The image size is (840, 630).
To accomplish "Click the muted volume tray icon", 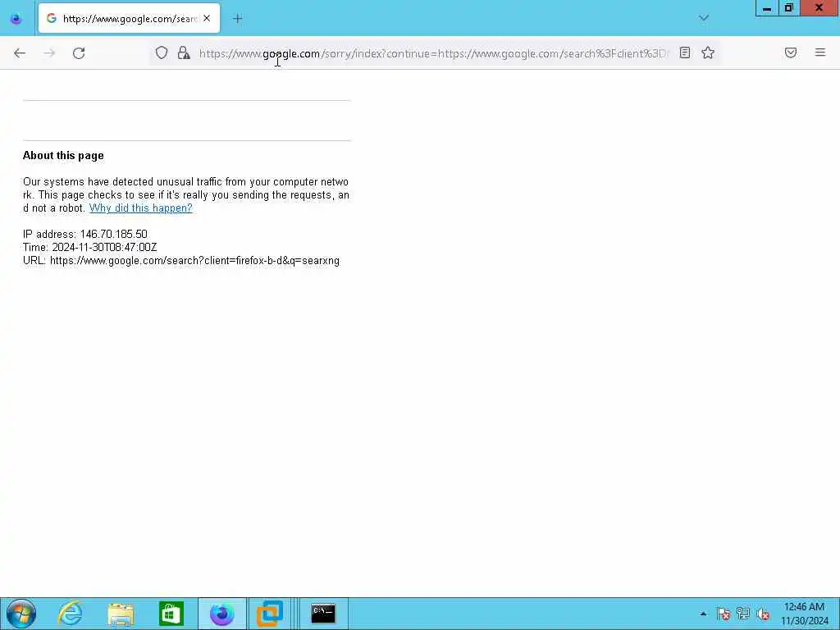I will (763, 614).
